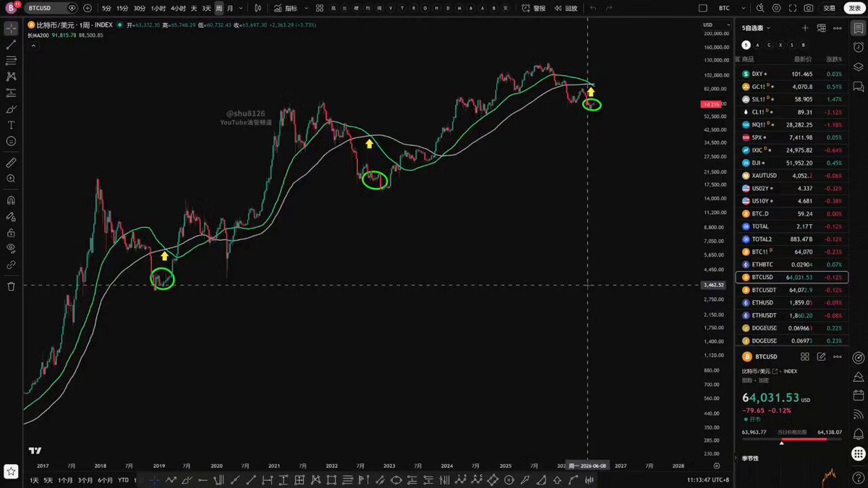Click the 当日价格范围 range bar
Image resolution: width=868 pixels, height=488 pixels.
793,438
